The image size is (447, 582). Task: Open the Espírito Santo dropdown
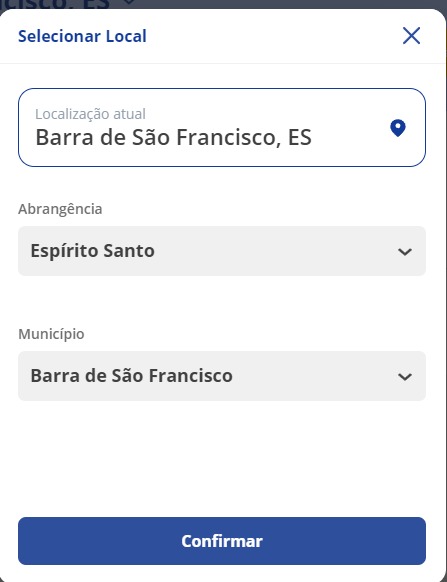pyautogui.click(x=222, y=251)
